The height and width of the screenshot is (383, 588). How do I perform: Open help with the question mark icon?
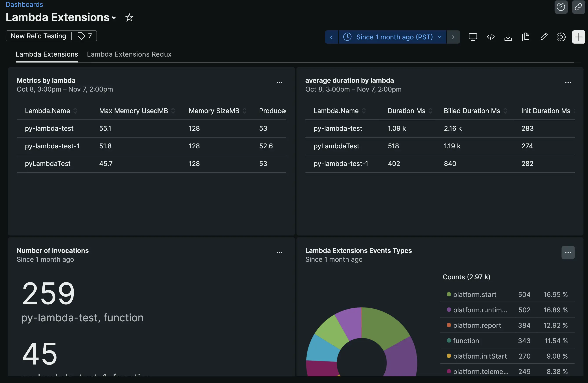tap(561, 7)
